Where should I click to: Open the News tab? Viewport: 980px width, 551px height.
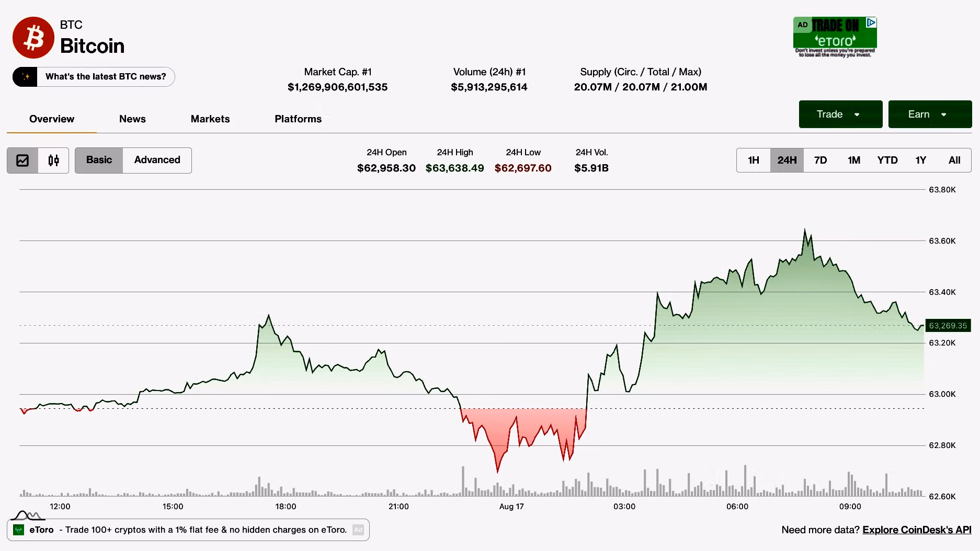pyautogui.click(x=132, y=119)
